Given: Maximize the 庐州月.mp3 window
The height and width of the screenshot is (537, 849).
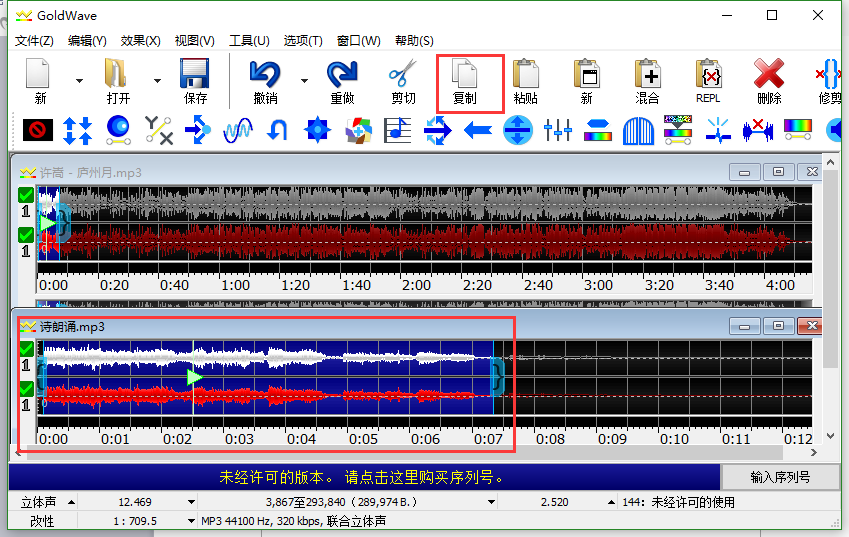Looking at the screenshot, I should click(778, 172).
